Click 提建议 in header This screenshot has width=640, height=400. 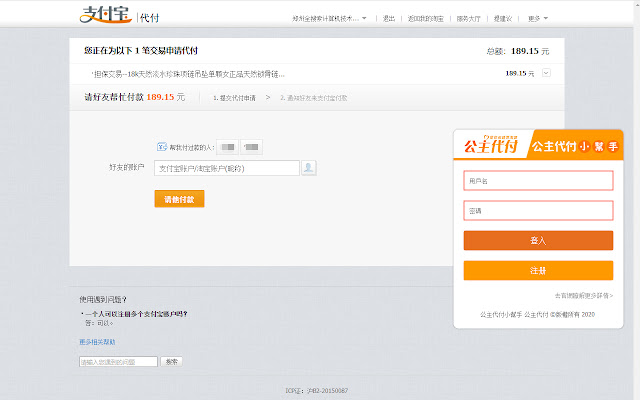pyautogui.click(x=502, y=18)
